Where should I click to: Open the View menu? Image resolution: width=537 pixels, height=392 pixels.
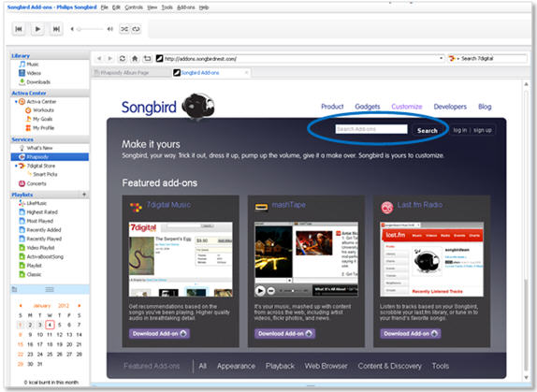pos(152,7)
